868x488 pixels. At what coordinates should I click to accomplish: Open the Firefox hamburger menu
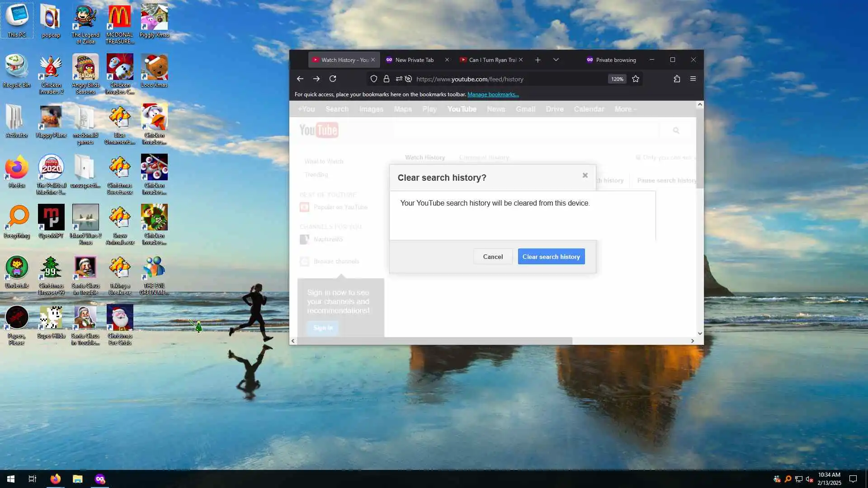coord(693,79)
